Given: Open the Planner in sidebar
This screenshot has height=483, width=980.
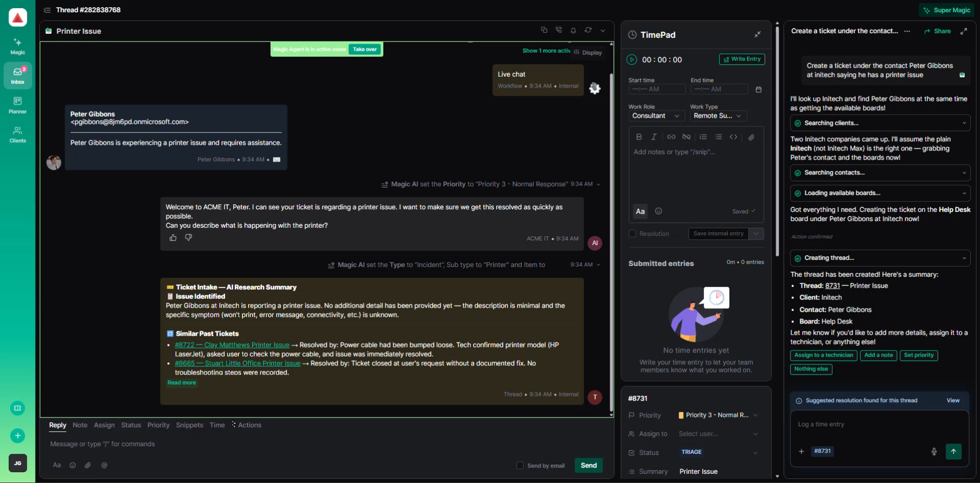Looking at the screenshot, I should (17, 105).
